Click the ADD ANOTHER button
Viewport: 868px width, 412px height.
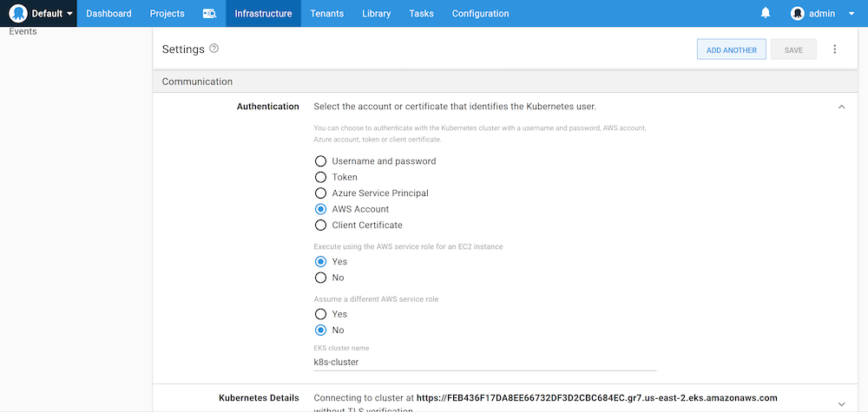point(731,50)
